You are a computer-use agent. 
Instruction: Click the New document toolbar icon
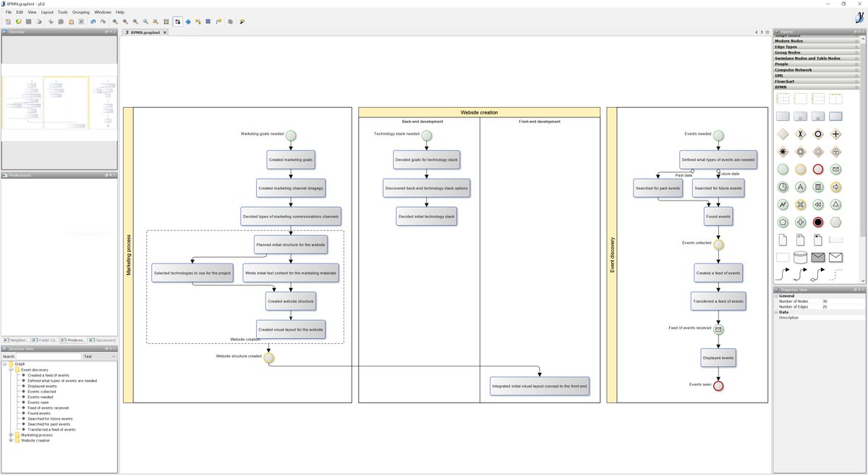pyautogui.click(x=7, y=22)
